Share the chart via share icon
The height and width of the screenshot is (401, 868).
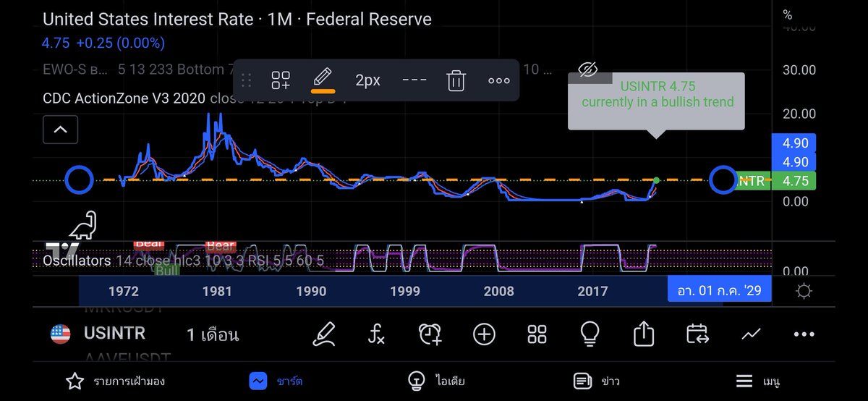(x=643, y=334)
